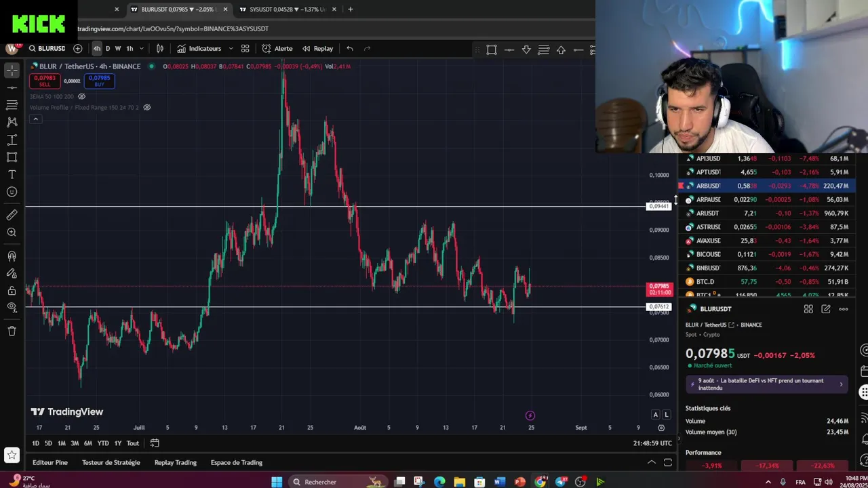Hide all drawings eye icon
This screenshot has width=868, height=488.
point(12,308)
